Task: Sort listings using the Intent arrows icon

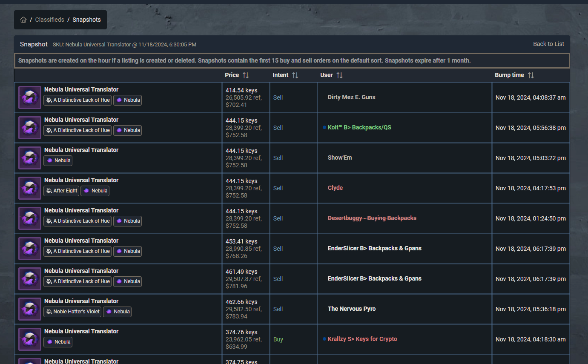Action: (x=295, y=75)
